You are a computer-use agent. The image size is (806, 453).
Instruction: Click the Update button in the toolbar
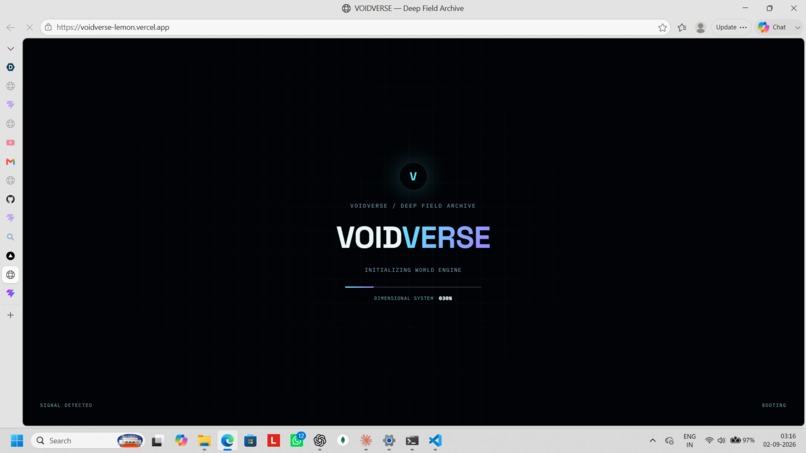[726, 27]
